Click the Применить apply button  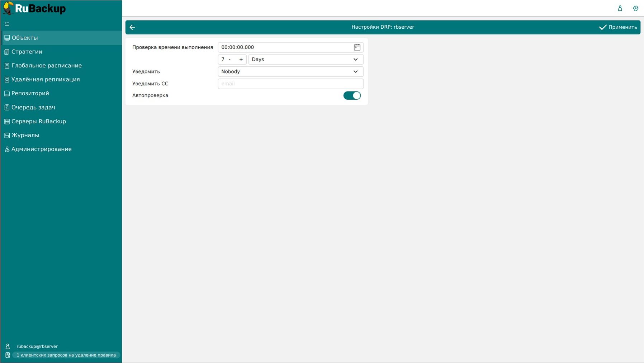pyautogui.click(x=618, y=27)
